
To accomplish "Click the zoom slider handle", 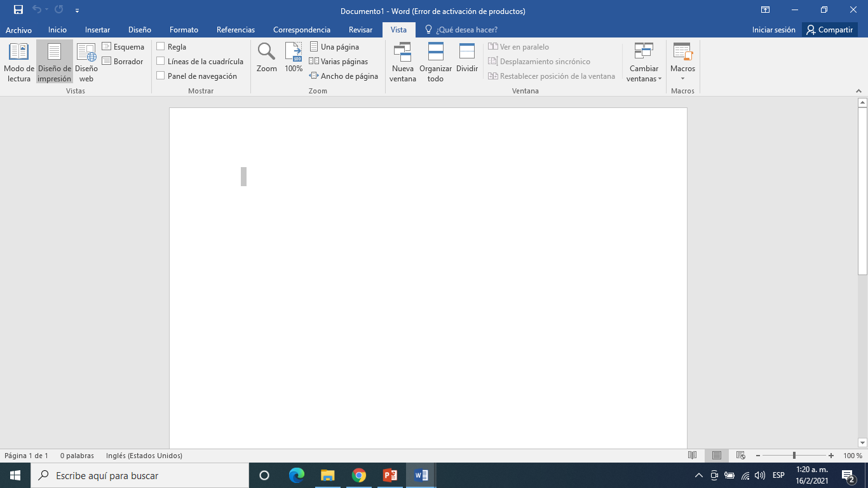I will tap(794, 456).
